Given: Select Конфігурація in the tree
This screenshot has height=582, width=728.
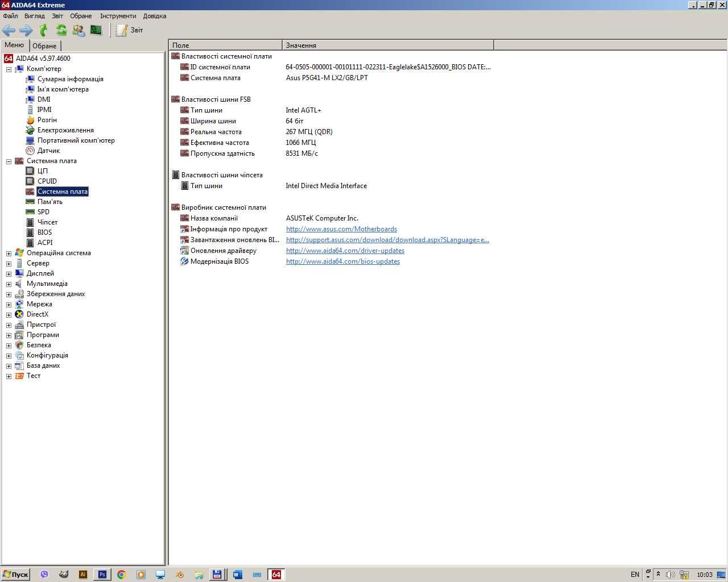Looking at the screenshot, I should click(x=47, y=355).
